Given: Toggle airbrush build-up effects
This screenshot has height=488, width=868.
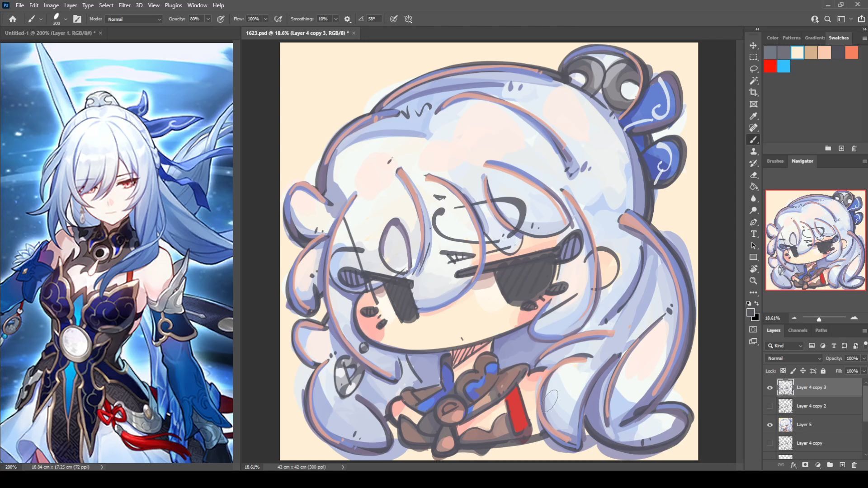Looking at the screenshot, I should pos(278,19).
